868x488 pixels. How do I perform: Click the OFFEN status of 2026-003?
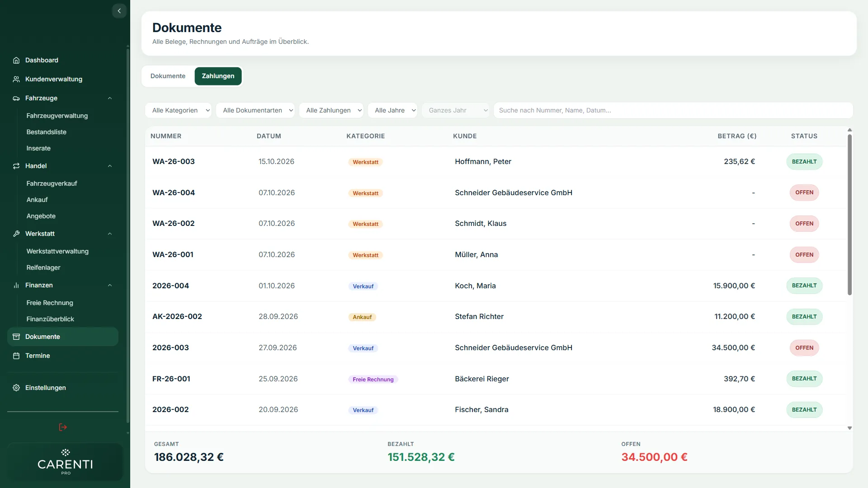pos(804,348)
